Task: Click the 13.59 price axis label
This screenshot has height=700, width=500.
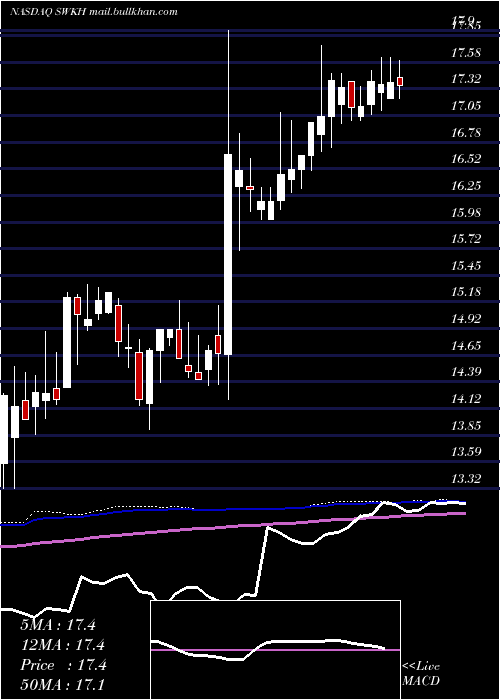Action: point(467,451)
